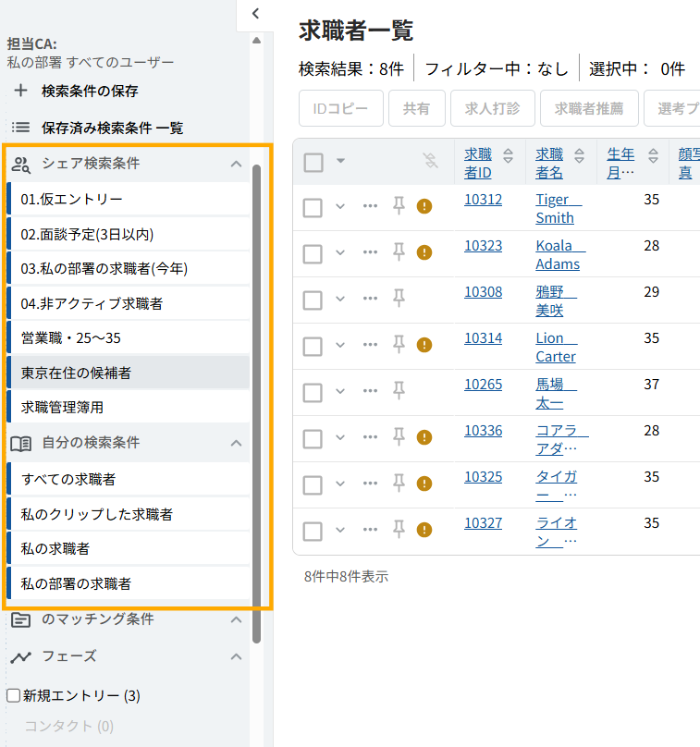Click the pin icon for candidate 10312
Image resolution: width=700 pixels, height=747 pixels.
[399, 206]
